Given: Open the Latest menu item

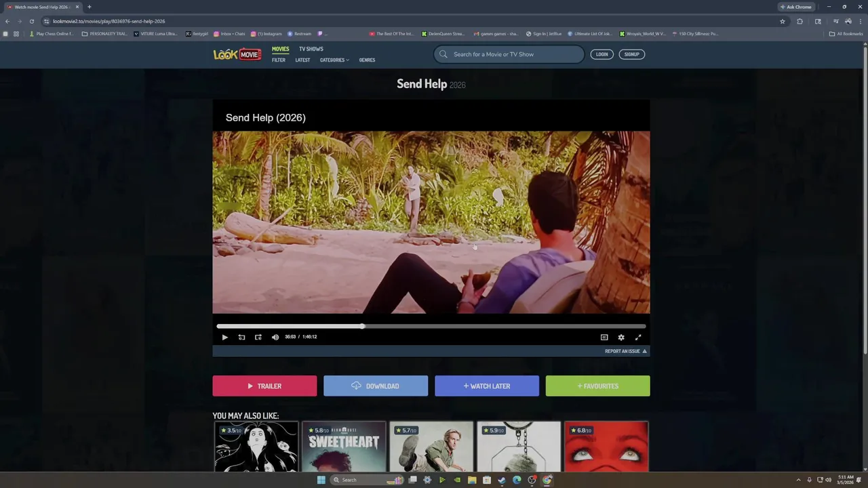Looking at the screenshot, I should point(302,60).
